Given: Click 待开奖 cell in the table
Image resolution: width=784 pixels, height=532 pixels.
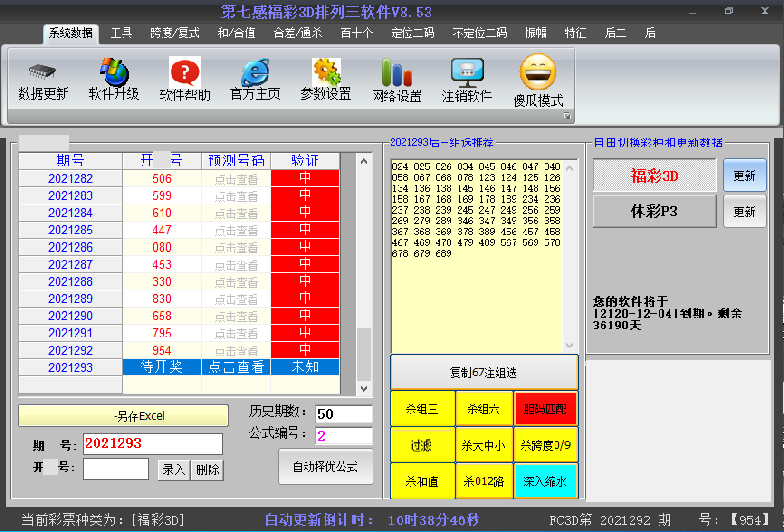Looking at the screenshot, I should (x=162, y=367).
